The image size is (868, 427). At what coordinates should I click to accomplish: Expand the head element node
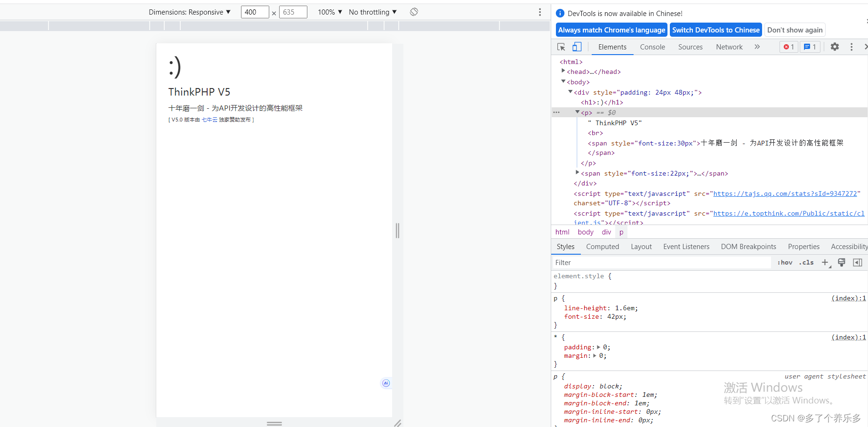(563, 71)
